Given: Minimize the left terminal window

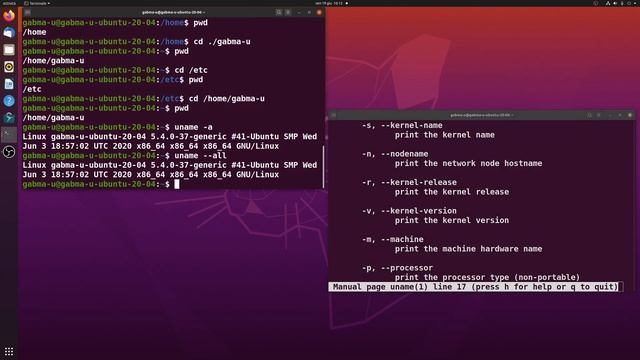Looking at the screenshot, I should (x=299, y=12).
